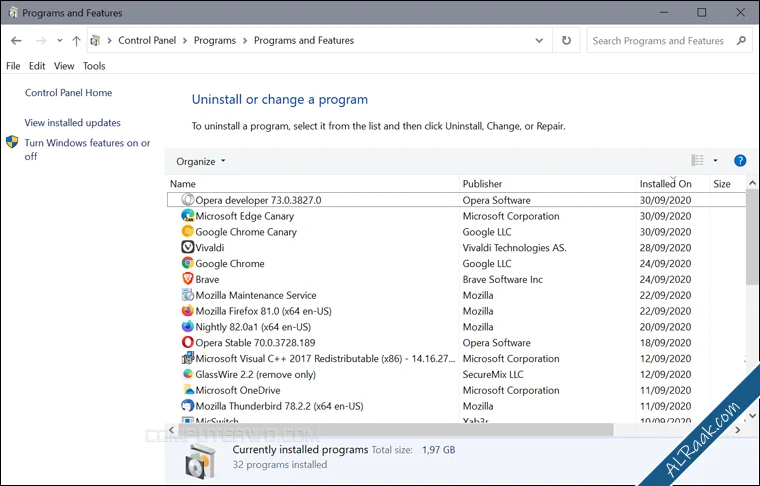Expand the chevron after Control Panel
Screen dimensions: 760x486
(x=185, y=41)
